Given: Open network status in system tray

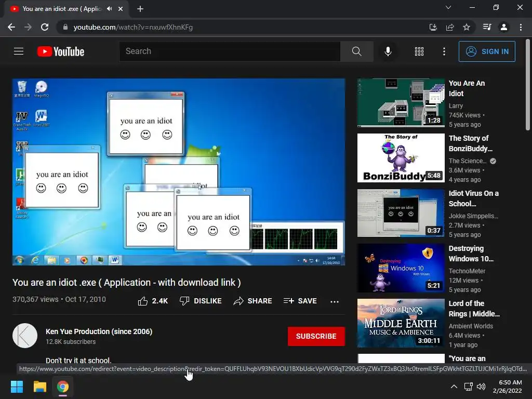Looking at the screenshot, I should [x=469, y=387].
